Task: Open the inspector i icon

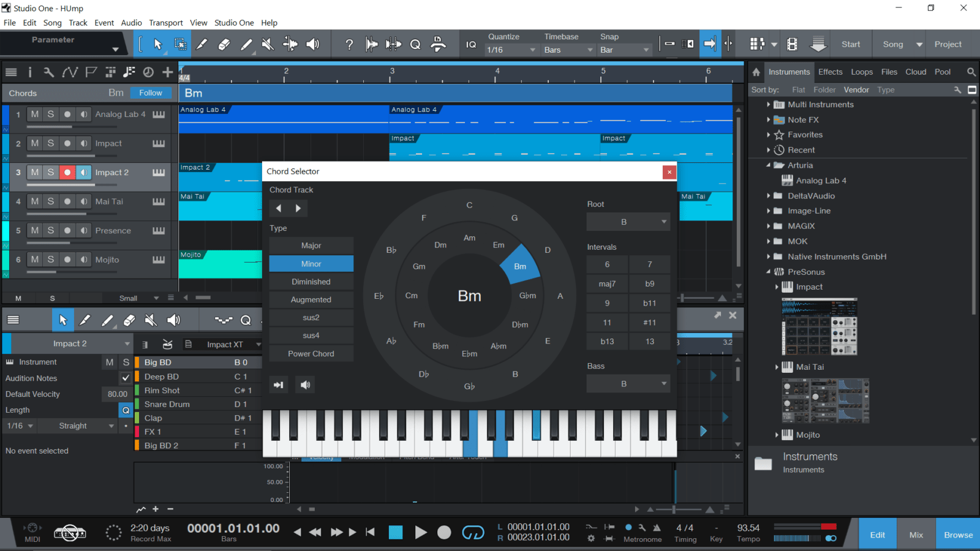Action: pyautogui.click(x=29, y=72)
